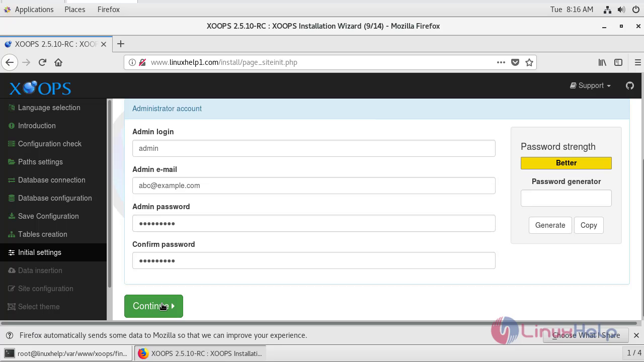Screen dimensions: 644x362
Task: Open the volume tray icon
Action: 621,10
